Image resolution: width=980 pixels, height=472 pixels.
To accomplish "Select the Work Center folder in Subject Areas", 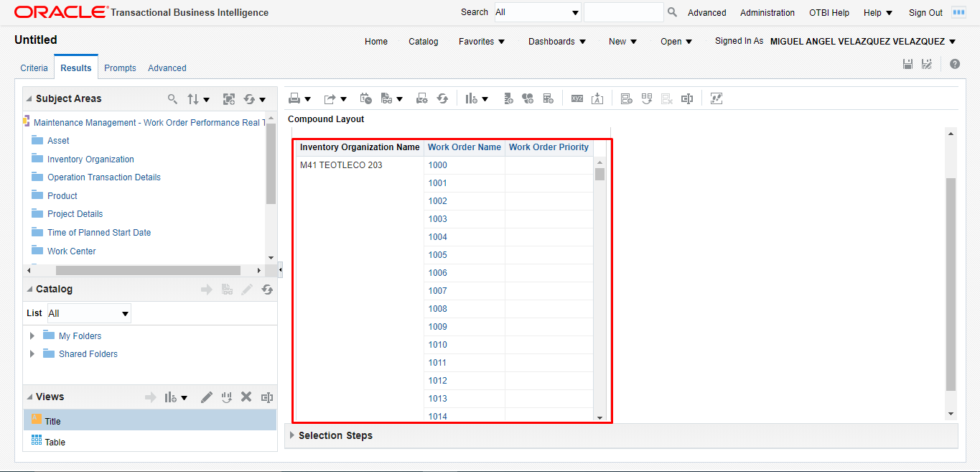I will coord(72,251).
